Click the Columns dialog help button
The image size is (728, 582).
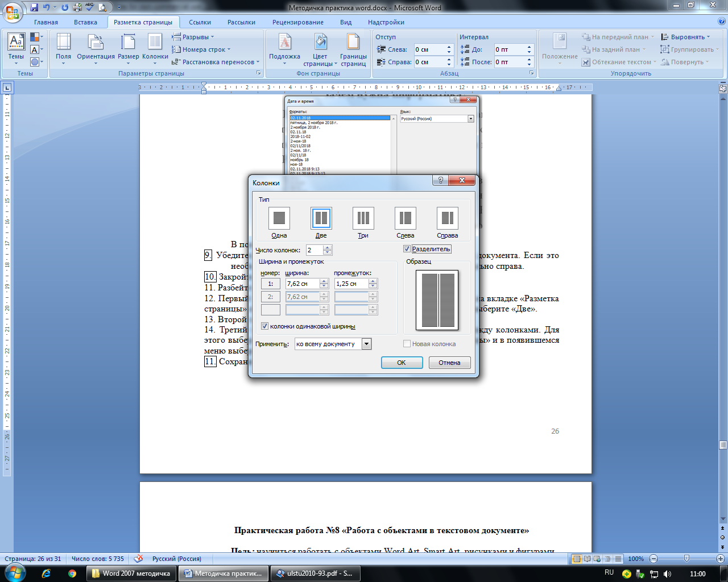pos(440,180)
